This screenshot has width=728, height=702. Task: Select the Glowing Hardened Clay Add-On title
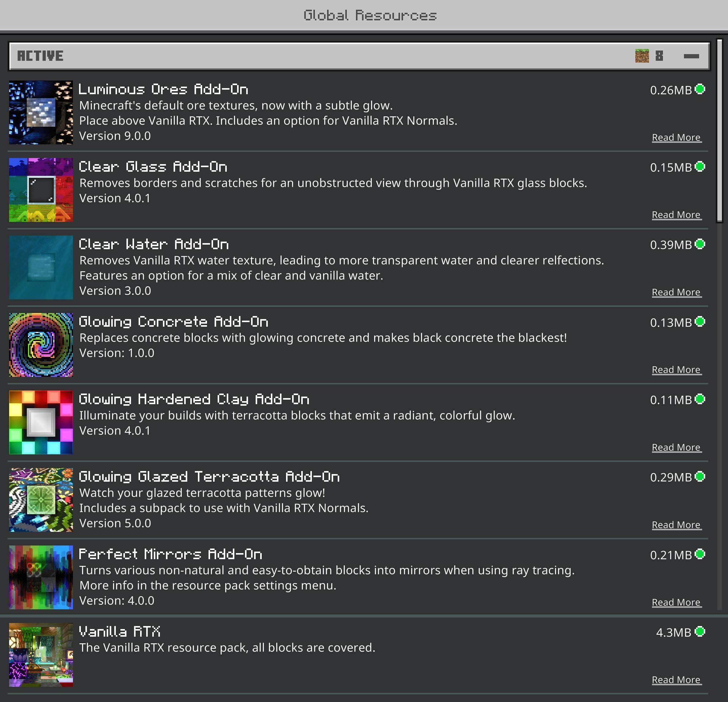pos(194,399)
